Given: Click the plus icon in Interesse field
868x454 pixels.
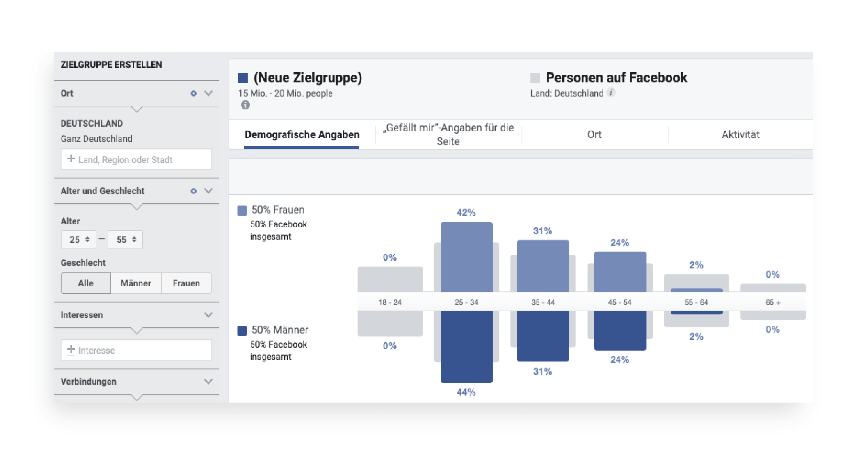Looking at the screenshot, I should [x=71, y=349].
